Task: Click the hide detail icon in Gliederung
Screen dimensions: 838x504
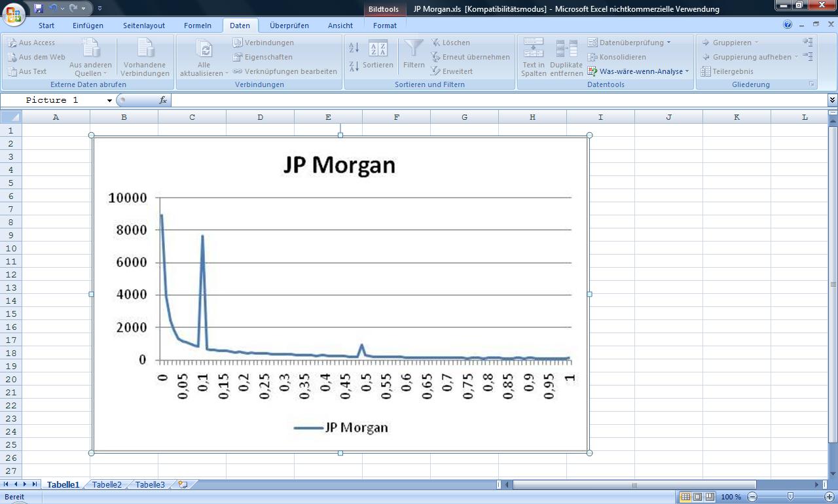Action: [x=808, y=57]
